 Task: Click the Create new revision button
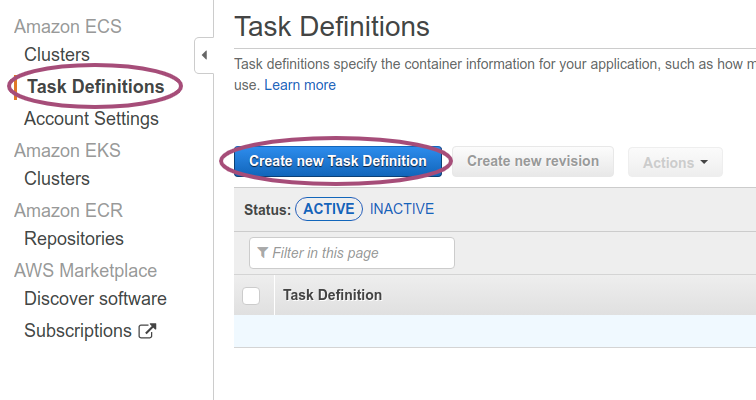click(x=533, y=161)
